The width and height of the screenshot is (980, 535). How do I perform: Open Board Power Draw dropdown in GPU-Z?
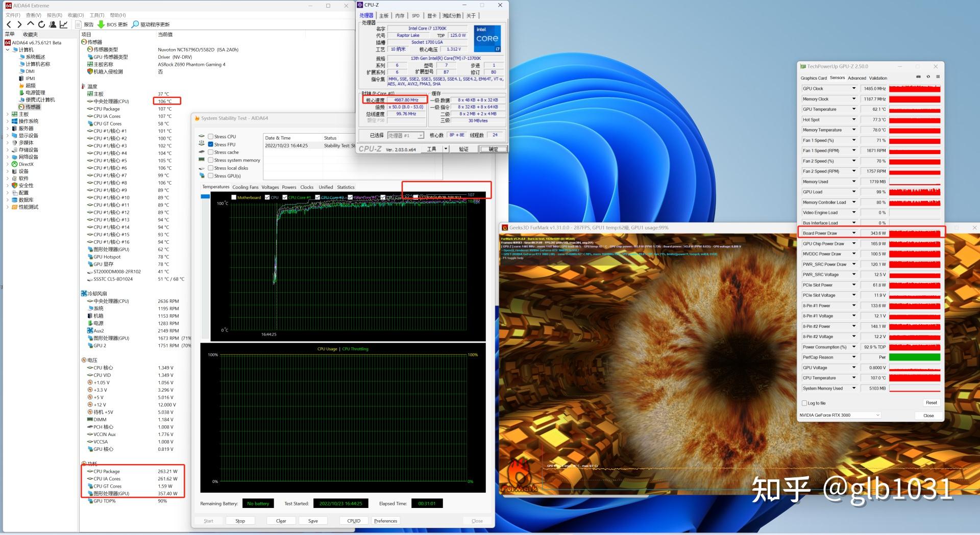[853, 233]
